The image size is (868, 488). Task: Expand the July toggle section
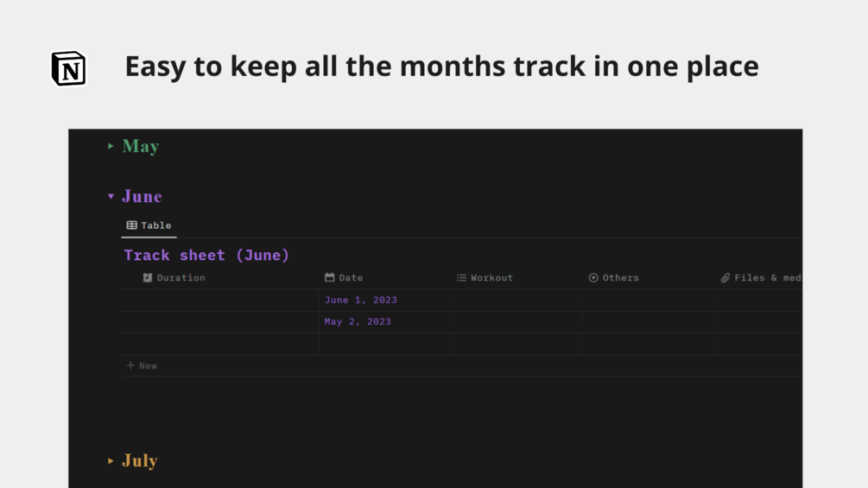(x=111, y=461)
